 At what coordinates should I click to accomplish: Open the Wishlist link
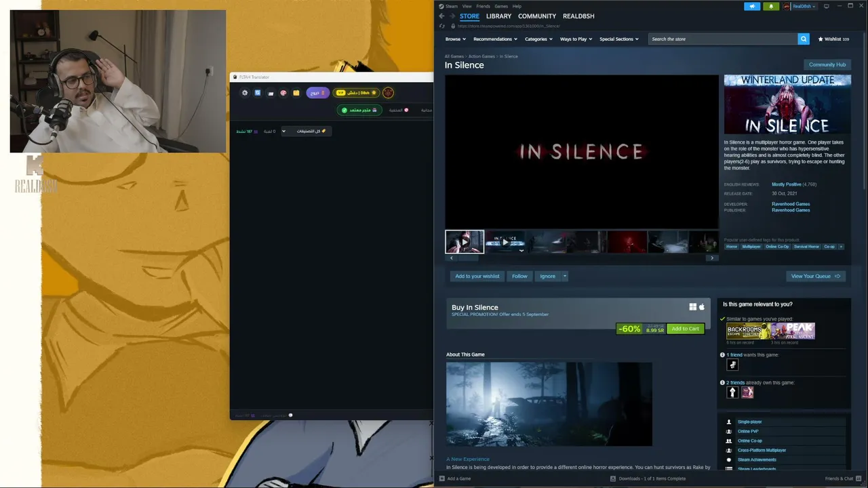[833, 39]
